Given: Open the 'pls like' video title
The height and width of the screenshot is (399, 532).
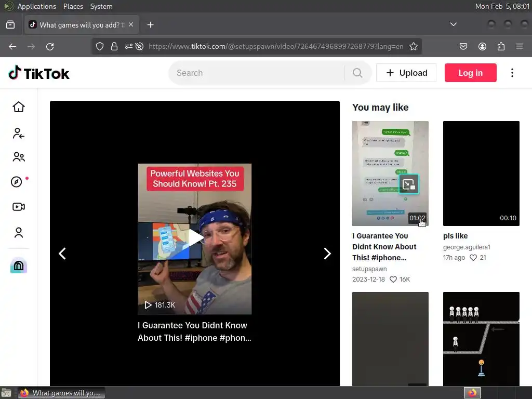Looking at the screenshot, I should point(455,236).
